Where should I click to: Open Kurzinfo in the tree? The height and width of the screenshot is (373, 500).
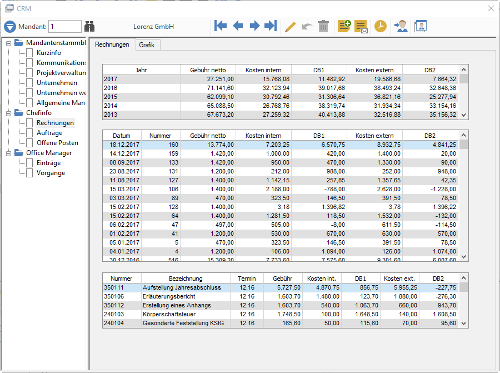click(49, 53)
